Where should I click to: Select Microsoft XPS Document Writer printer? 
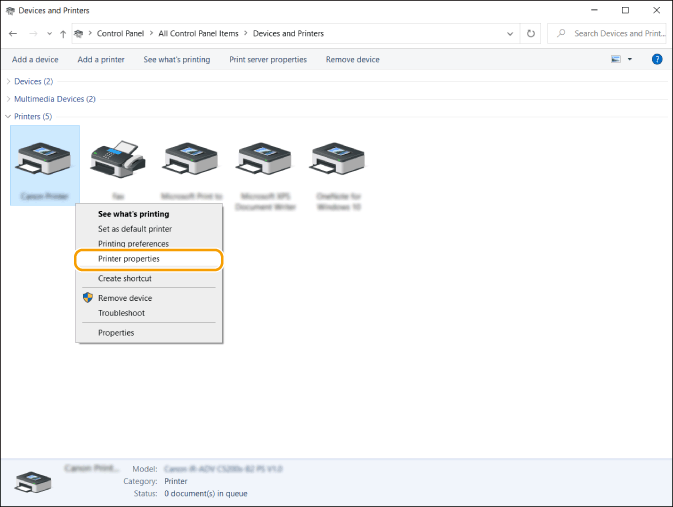click(264, 159)
